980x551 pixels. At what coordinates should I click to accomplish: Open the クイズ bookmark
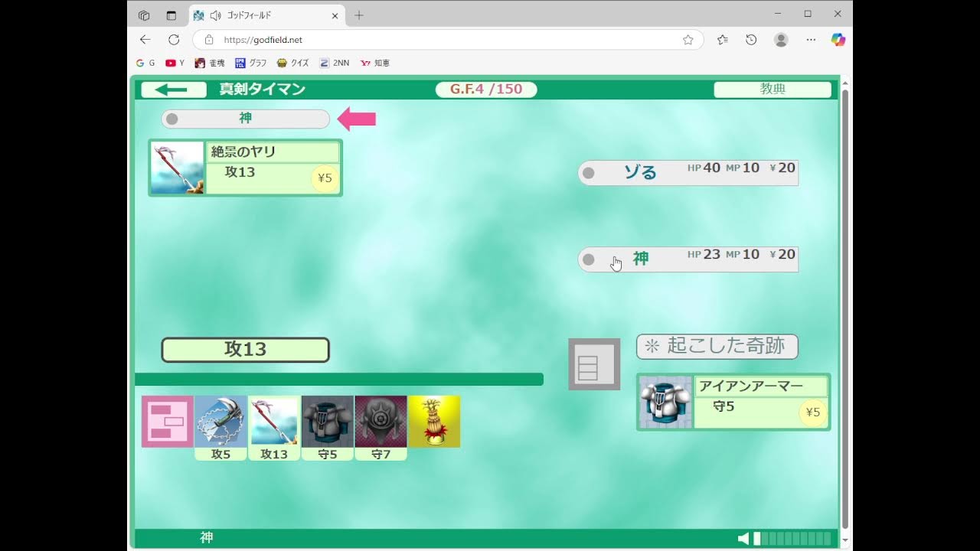point(293,63)
